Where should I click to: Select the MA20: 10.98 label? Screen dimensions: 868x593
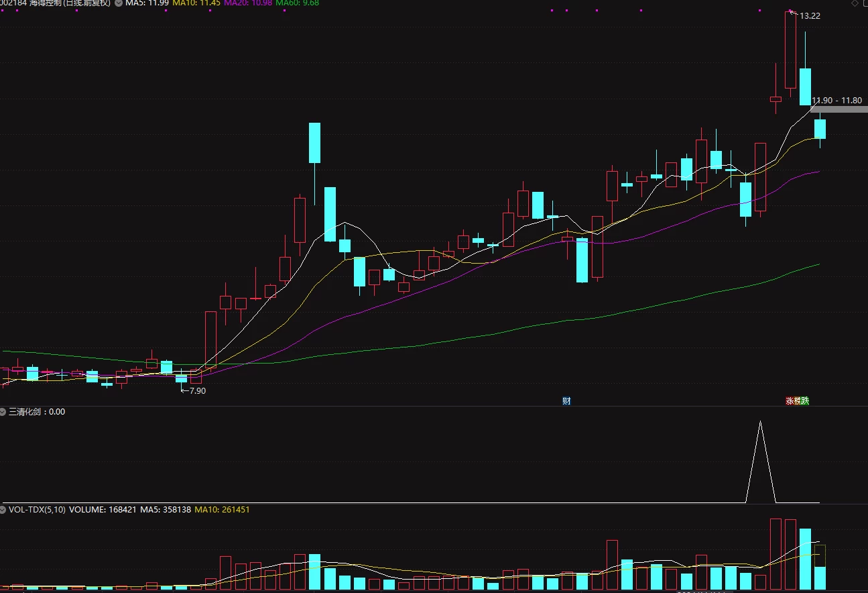click(248, 3)
